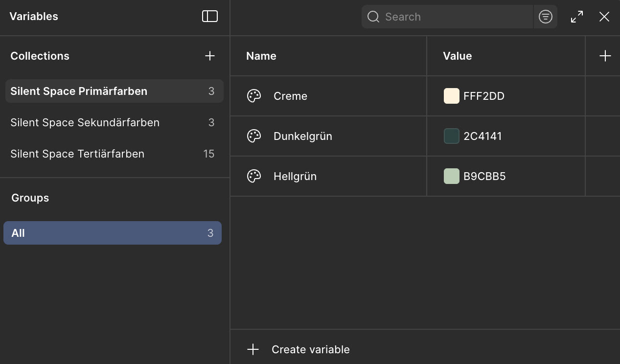
Task: Toggle the sidebar panel icon
Action: pyautogui.click(x=210, y=16)
